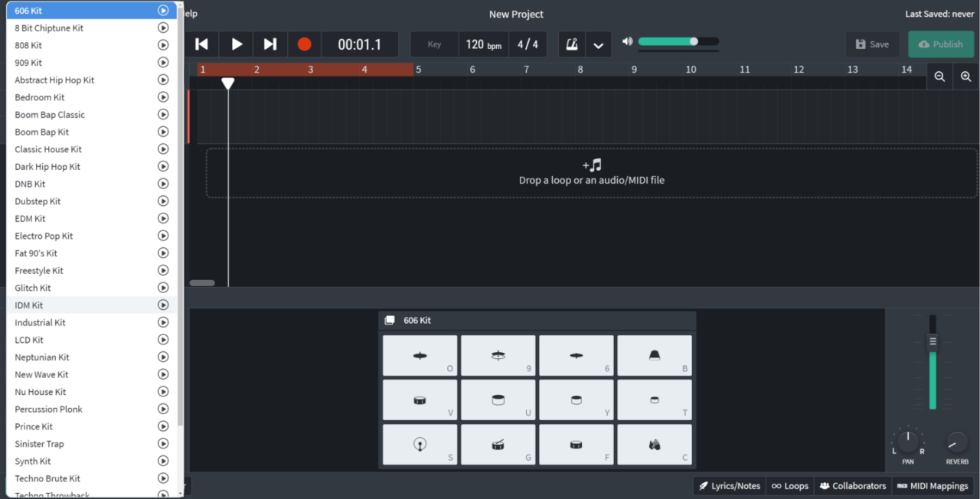Publish the project
This screenshot has height=499, width=980.
(x=940, y=44)
